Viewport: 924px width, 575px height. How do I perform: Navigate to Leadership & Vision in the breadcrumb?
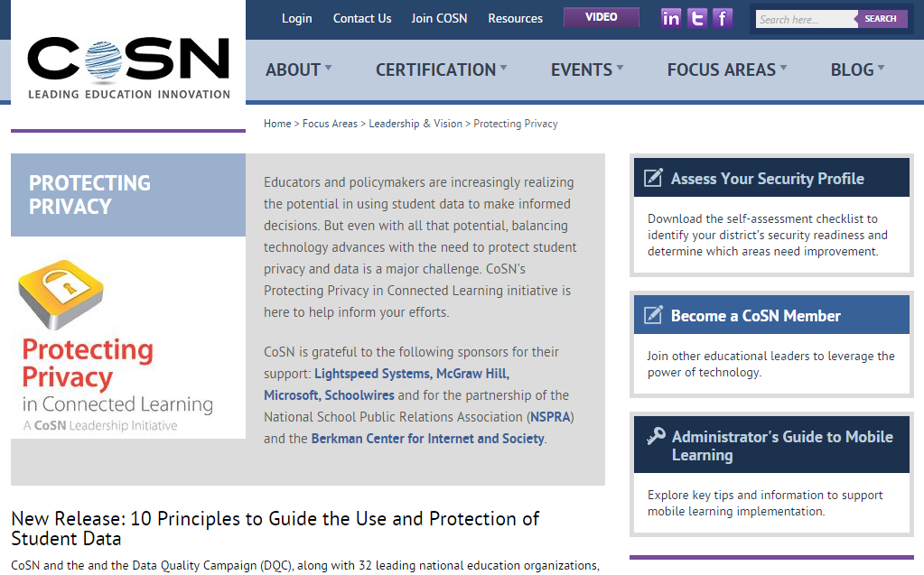(x=415, y=124)
